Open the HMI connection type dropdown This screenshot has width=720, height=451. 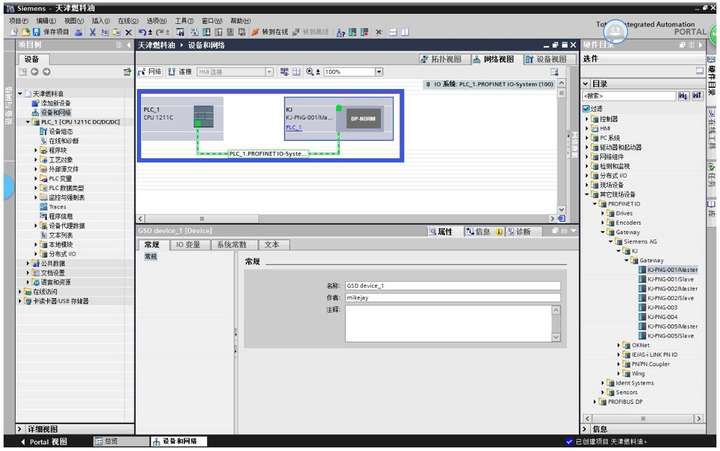click(269, 72)
